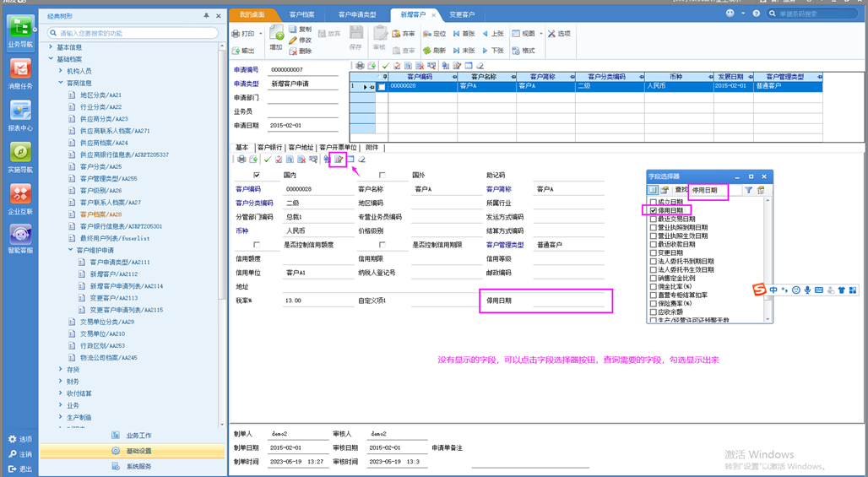Open the 报表中心 sidebar icon
Image resolution: width=868 pixels, height=477 pixels.
pyautogui.click(x=20, y=116)
